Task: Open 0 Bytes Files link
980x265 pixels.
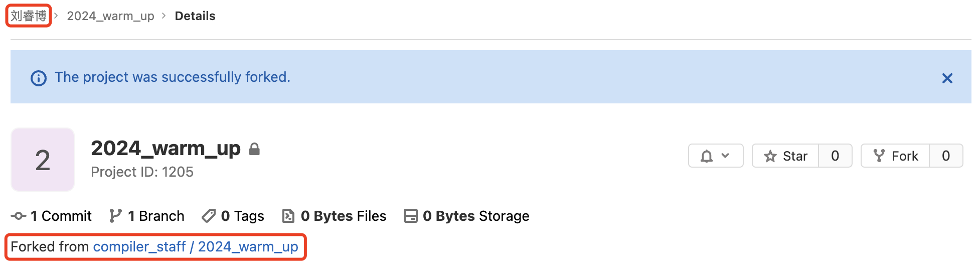Action: [x=334, y=216]
